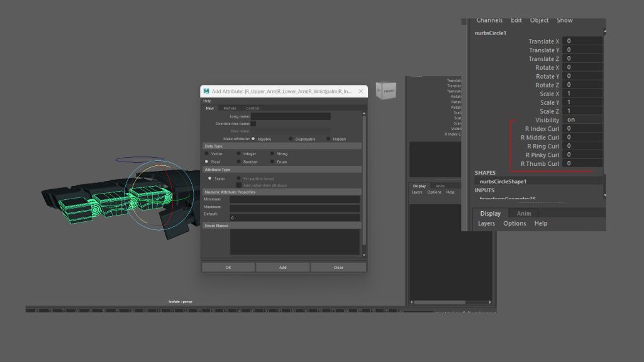
Task: Open the Show menu in the channel box
Action: click(564, 20)
